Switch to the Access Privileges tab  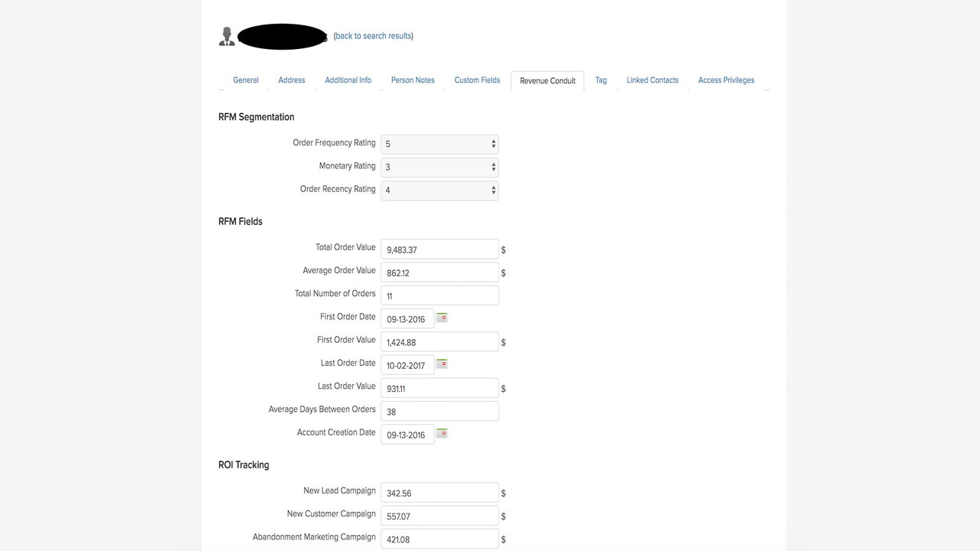726,80
